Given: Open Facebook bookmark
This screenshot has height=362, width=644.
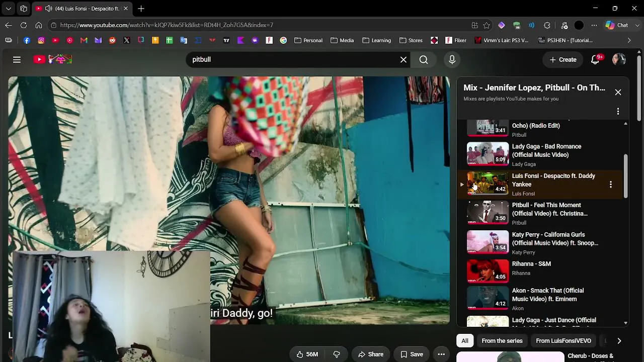Looking at the screenshot, I should click(x=27, y=40).
